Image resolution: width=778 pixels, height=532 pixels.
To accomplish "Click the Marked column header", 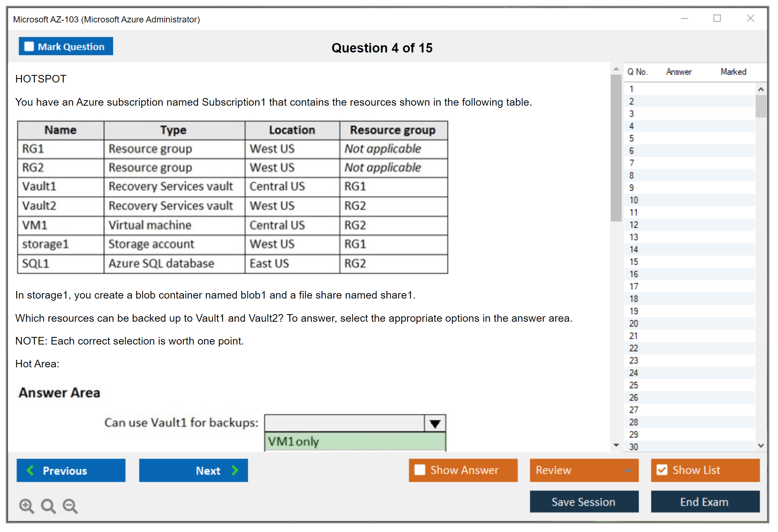I will click(733, 72).
